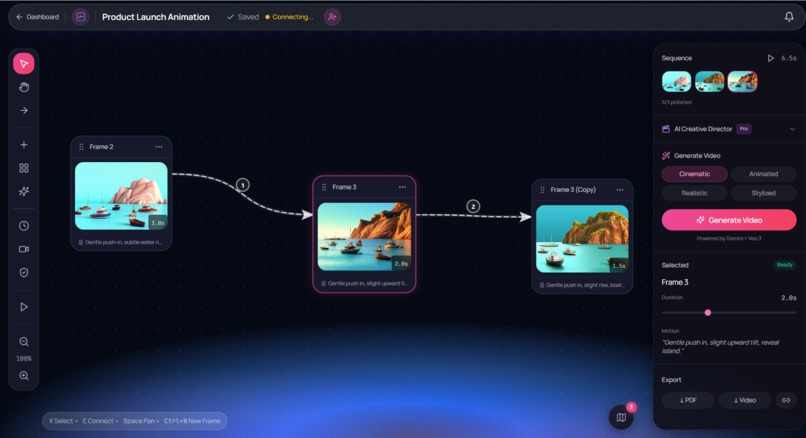The image size is (806, 438).
Task: Open the grid layout icon
Action: click(24, 168)
